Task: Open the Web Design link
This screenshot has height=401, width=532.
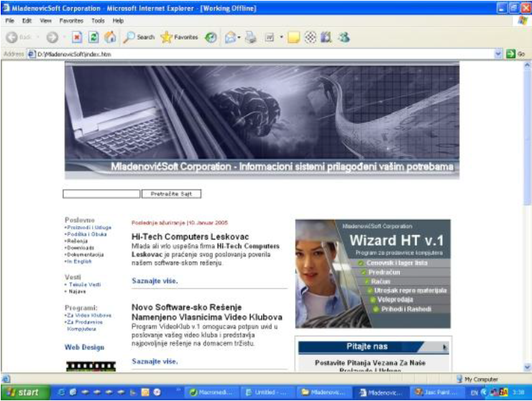Action: pos(85,347)
